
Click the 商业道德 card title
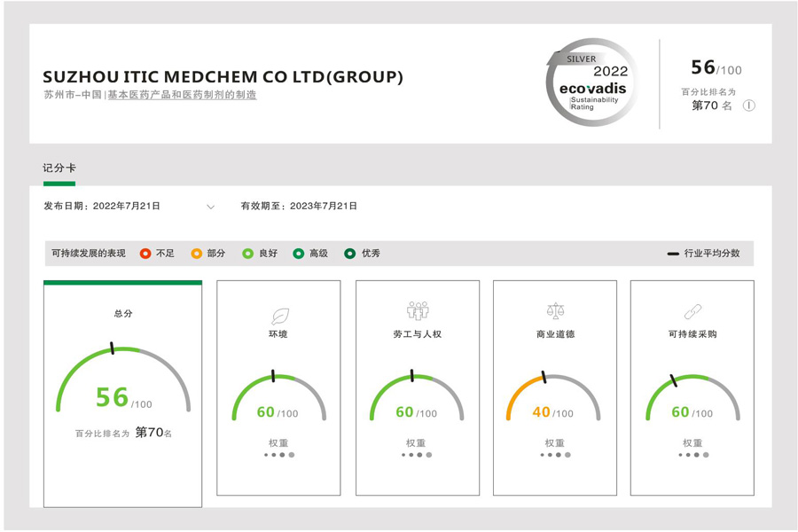click(555, 334)
